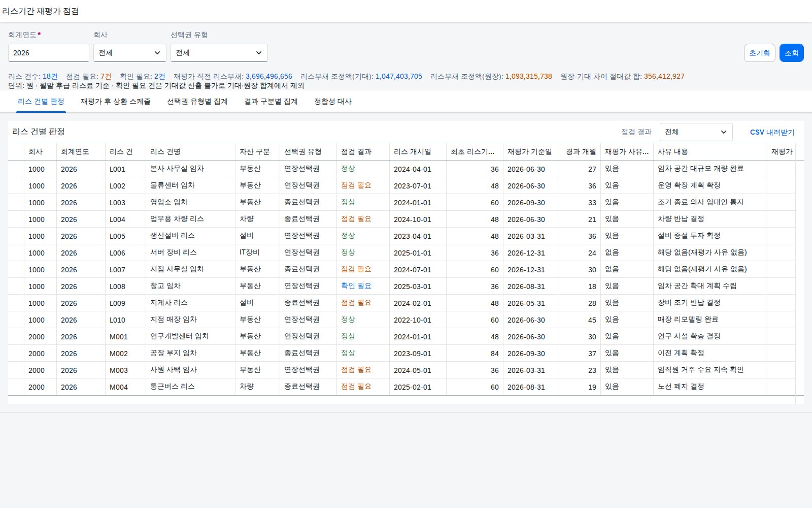Viewport: 812px width, 508px height.
Task: Select the M001 cell
Action: [125, 337]
